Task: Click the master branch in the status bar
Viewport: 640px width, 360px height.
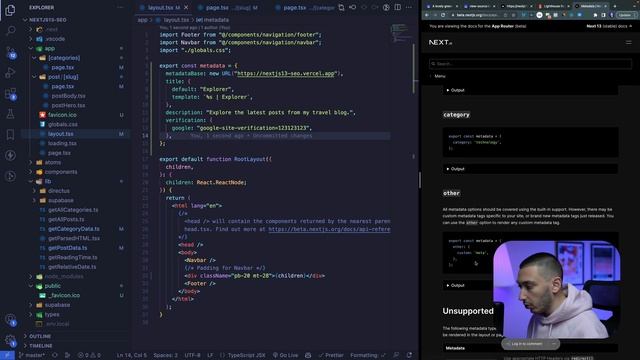Action: pyautogui.click(x=32, y=356)
